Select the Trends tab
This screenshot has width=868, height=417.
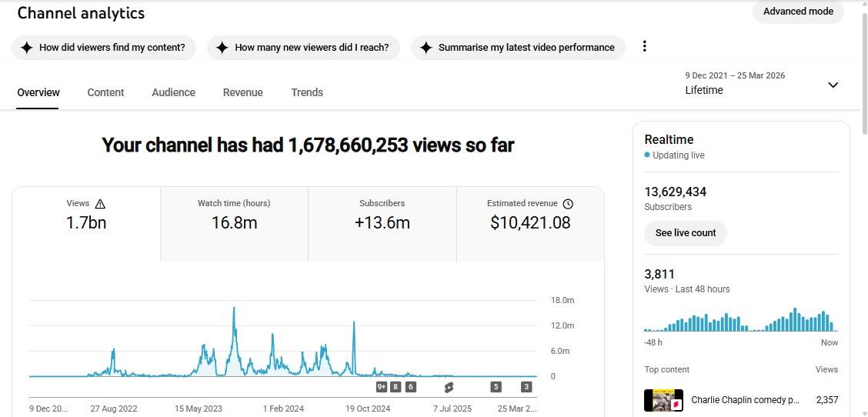tap(307, 92)
